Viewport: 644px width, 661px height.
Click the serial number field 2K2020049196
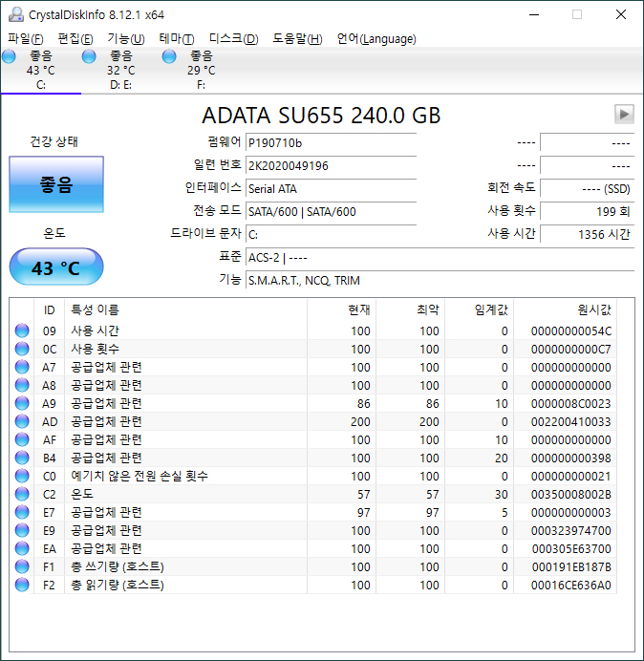point(331,165)
